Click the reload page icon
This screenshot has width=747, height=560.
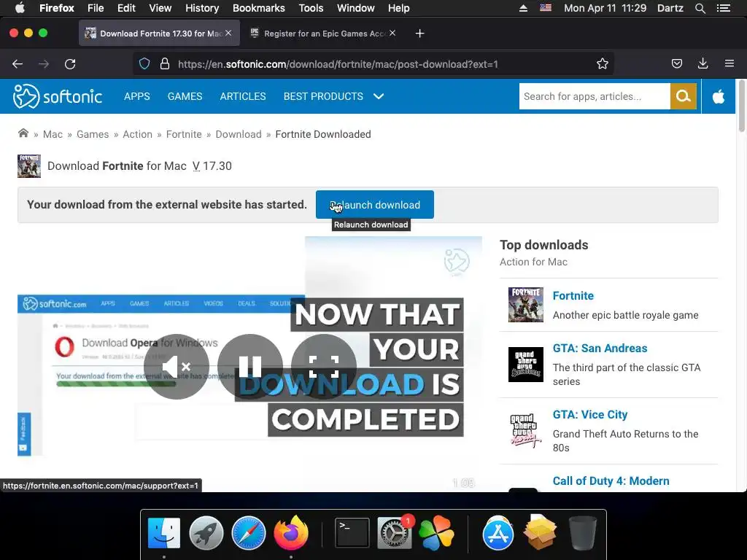70,64
